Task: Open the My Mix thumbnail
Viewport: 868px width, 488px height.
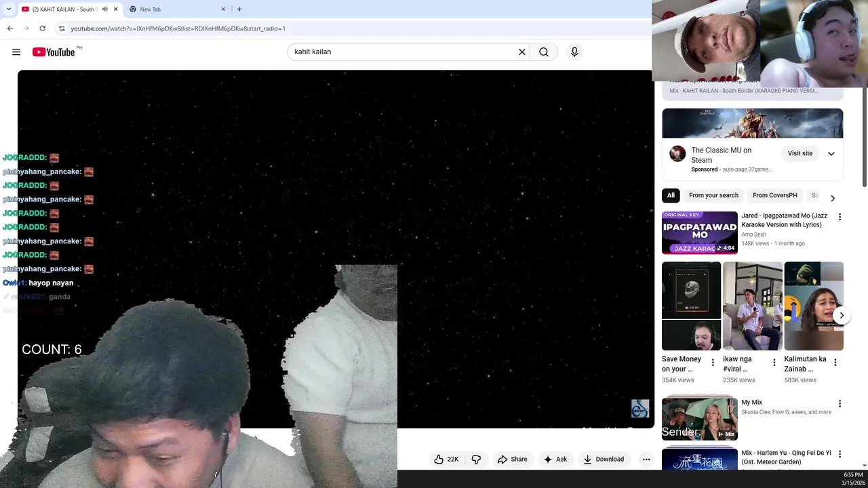Action: pos(699,419)
